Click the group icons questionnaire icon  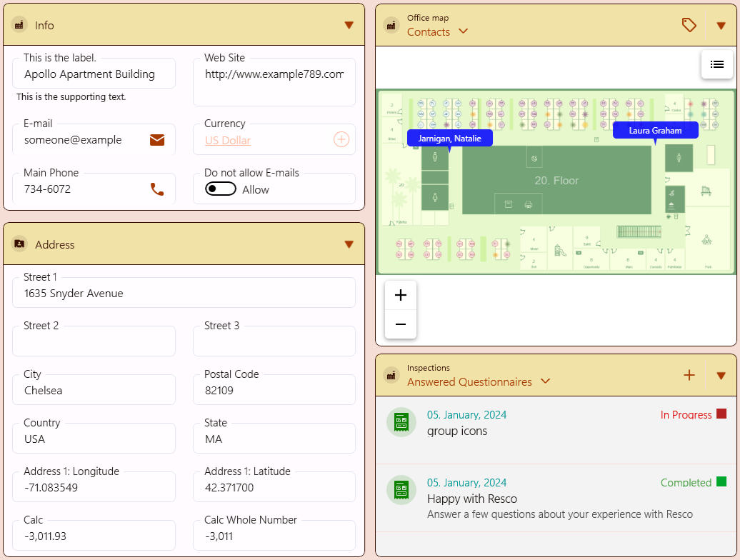tap(401, 421)
